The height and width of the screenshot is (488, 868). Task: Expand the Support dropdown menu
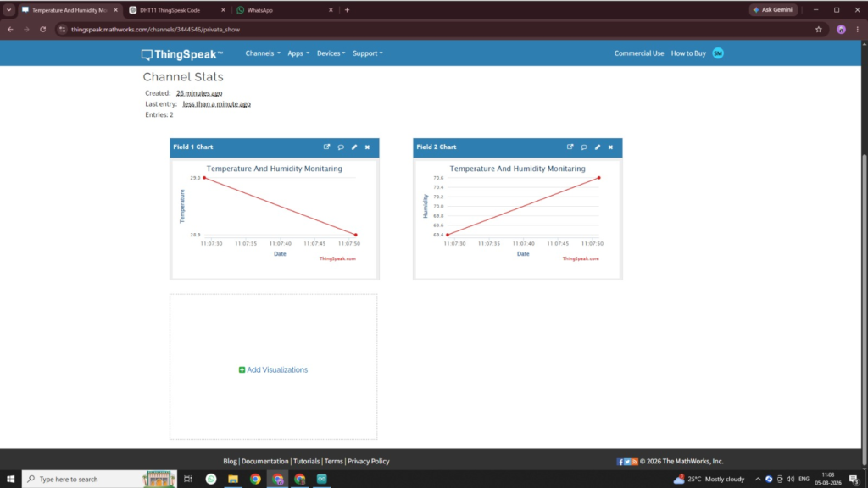click(368, 53)
